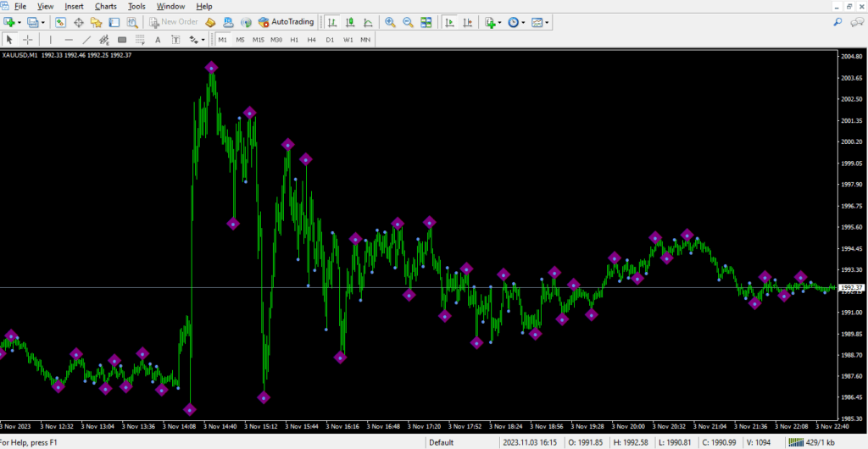The width and height of the screenshot is (868, 449).
Task: Toggle chart Auto Scroll
Action: click(x=449, y=22)
